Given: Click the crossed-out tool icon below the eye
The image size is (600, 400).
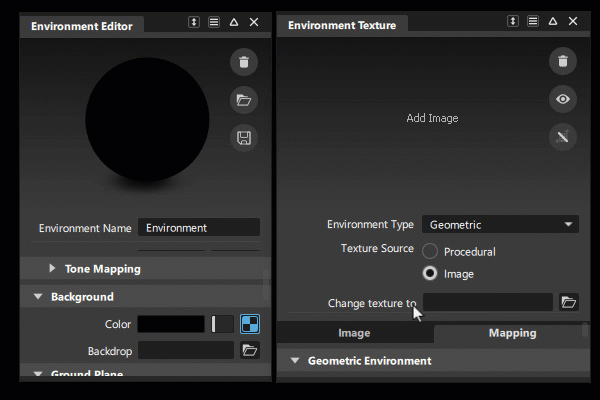Looking at the screenshot, I should pos(562,137).
